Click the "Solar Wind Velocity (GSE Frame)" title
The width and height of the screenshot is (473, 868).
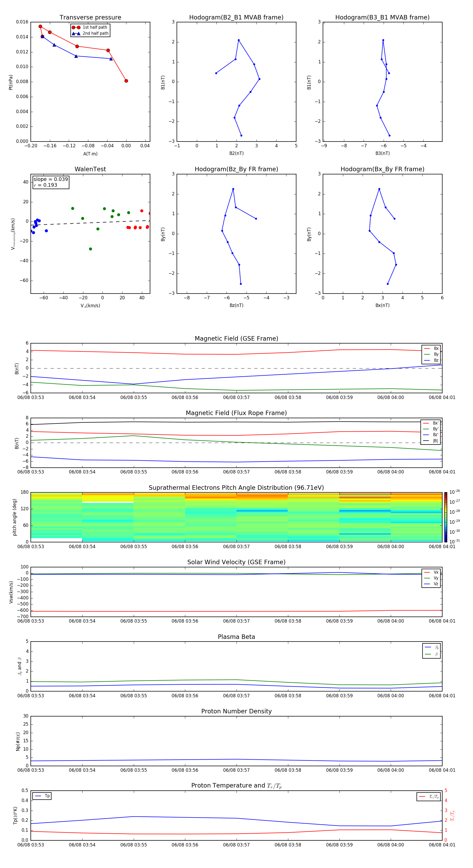236,562
